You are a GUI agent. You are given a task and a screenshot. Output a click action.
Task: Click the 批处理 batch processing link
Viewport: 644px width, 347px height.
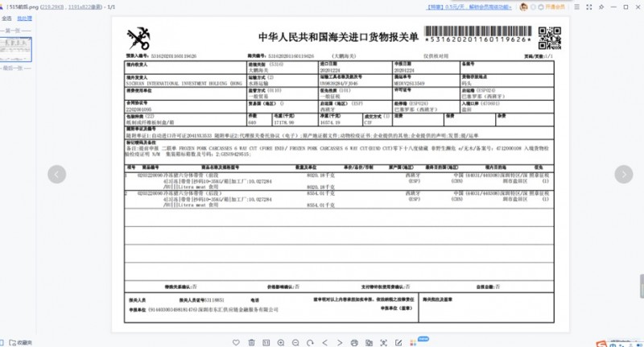tap(24, 19)
